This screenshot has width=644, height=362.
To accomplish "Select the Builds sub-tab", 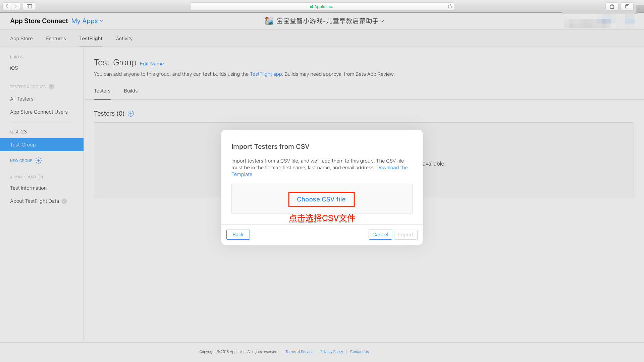I will click(x=131, y=91).
